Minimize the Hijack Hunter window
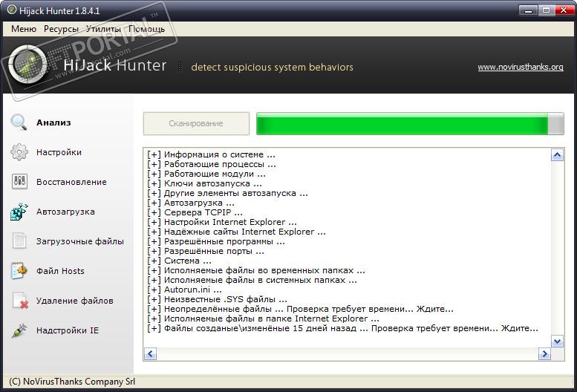This screenshot has width=577, height=392. tap(529, 10)
